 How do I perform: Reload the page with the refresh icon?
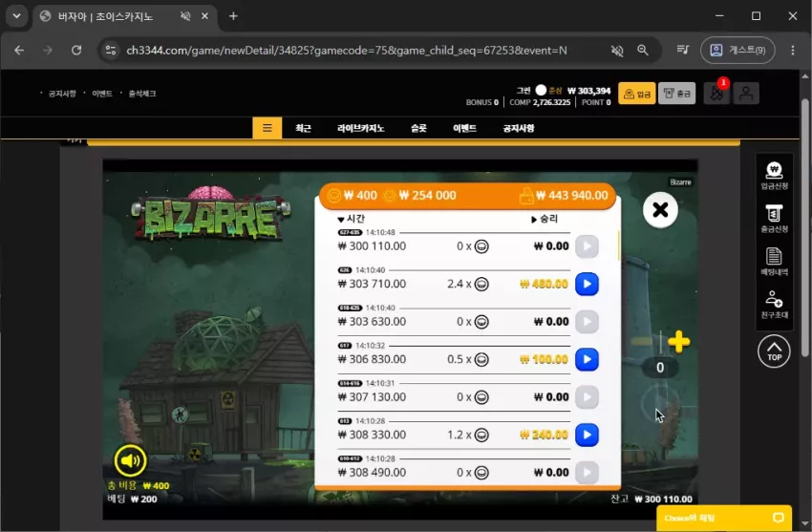(76, 51)
